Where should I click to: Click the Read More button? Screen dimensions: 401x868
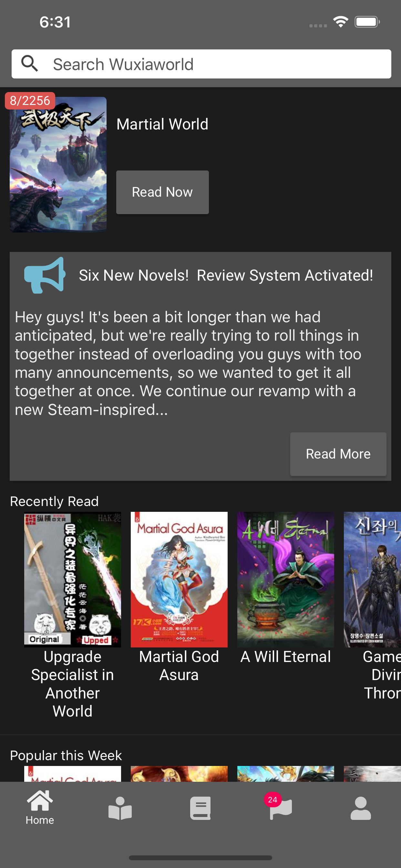coord(338,454)
